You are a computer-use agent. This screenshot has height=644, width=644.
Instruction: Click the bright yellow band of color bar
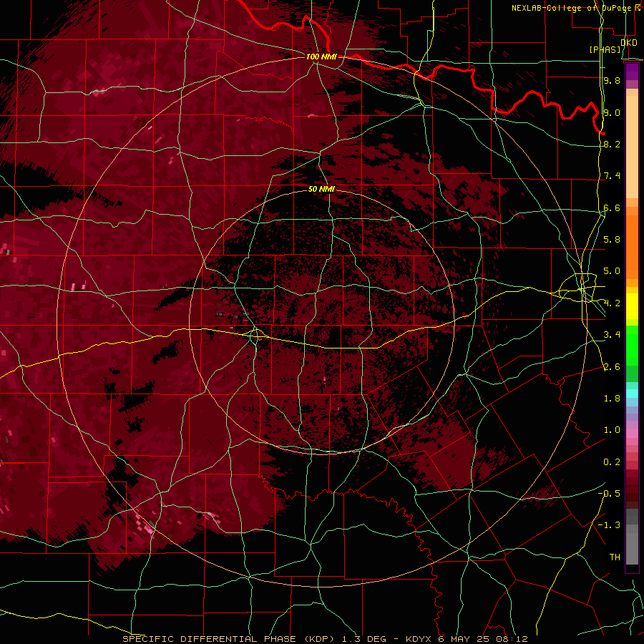point(632,306)
